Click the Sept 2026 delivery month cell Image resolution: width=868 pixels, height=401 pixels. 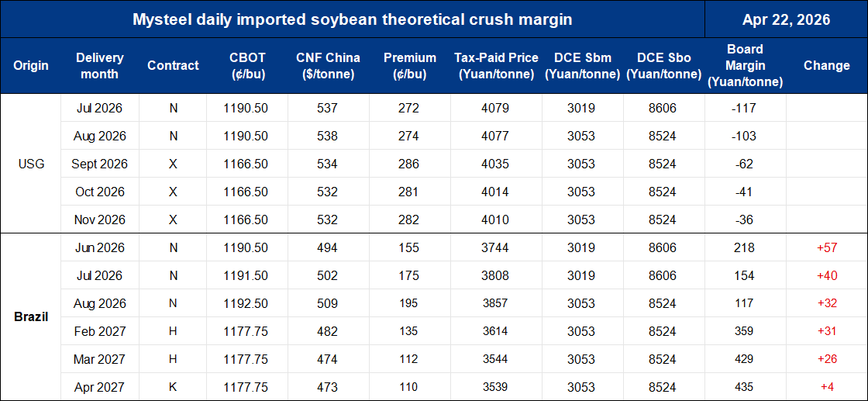pos(99,164)
